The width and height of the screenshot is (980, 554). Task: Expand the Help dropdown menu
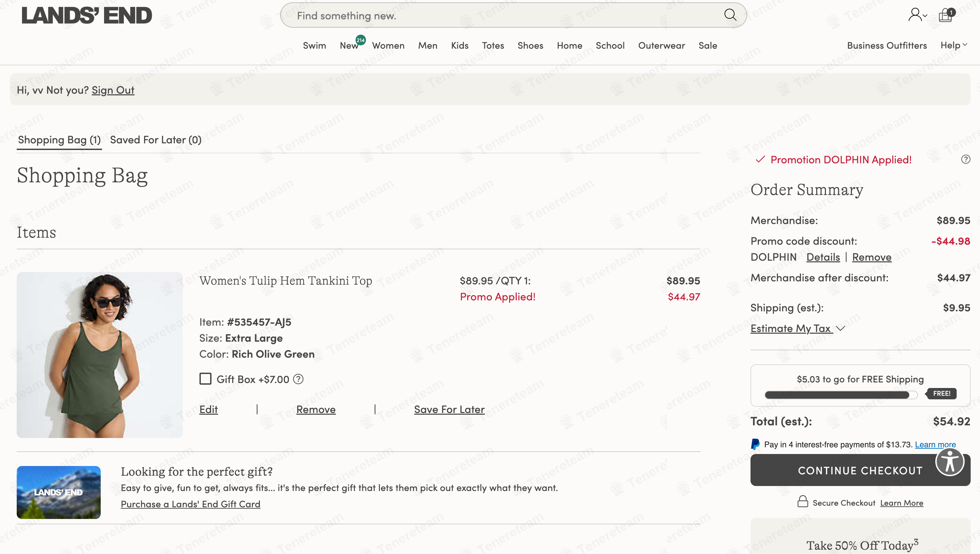pos(954,45)
